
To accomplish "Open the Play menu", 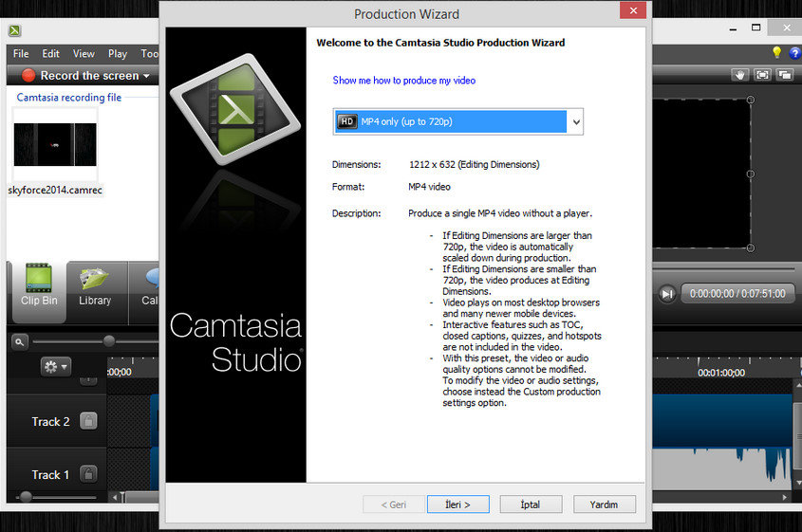I will pos(117,54).
